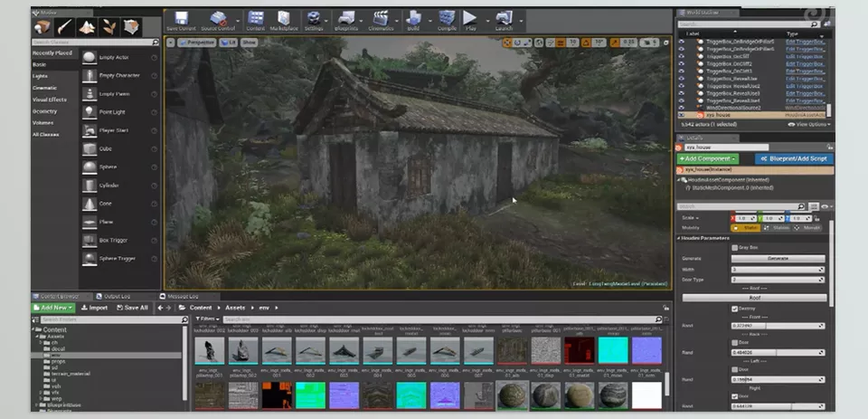Click the Roof button
The image size is (868, 419).
[x=754, y=298]
